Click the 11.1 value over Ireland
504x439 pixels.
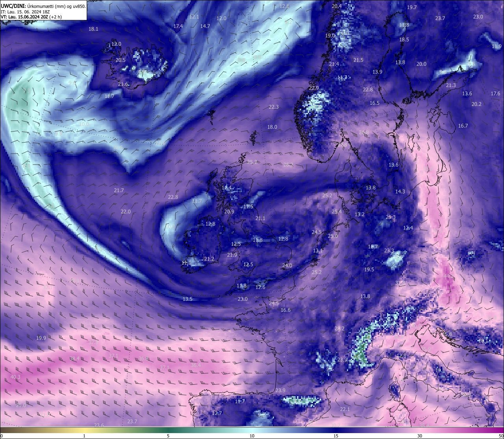click(x=186, y=263)
